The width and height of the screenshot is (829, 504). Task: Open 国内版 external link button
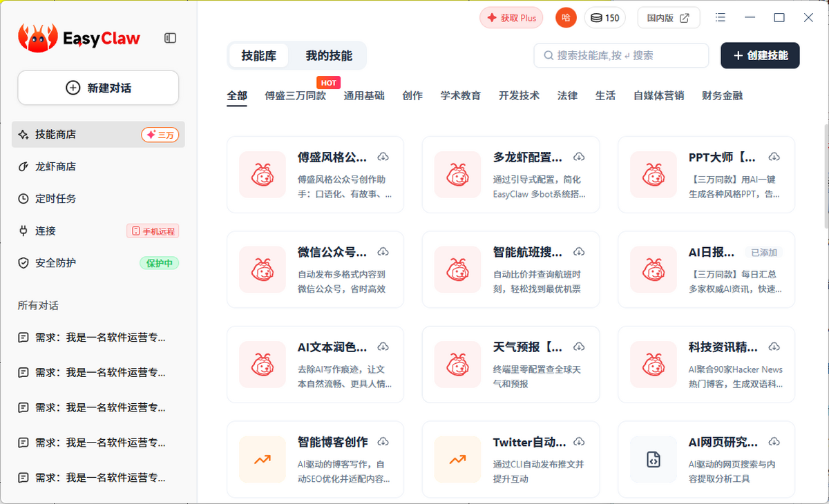(668, 18)
